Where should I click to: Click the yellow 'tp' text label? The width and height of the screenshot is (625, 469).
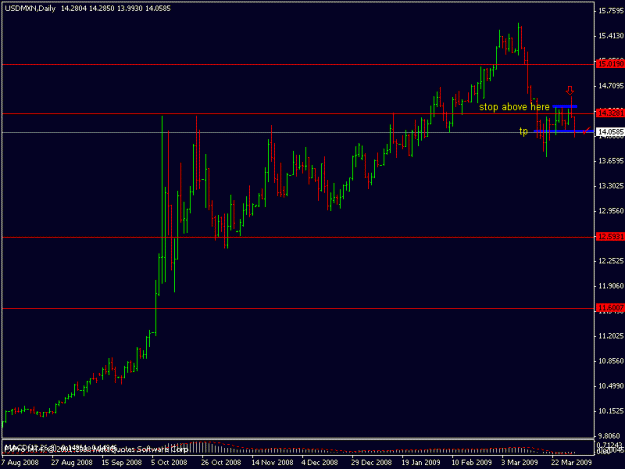click(523, 131)
